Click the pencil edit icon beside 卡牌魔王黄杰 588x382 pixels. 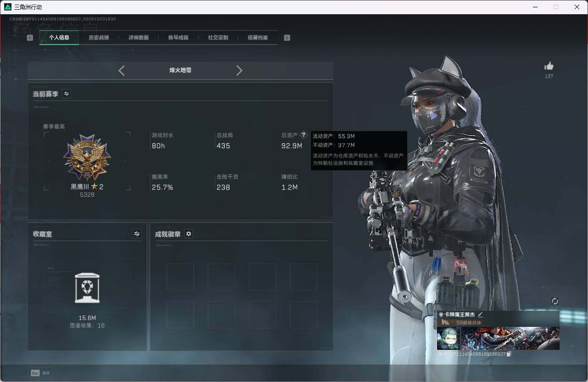point(480,315)
